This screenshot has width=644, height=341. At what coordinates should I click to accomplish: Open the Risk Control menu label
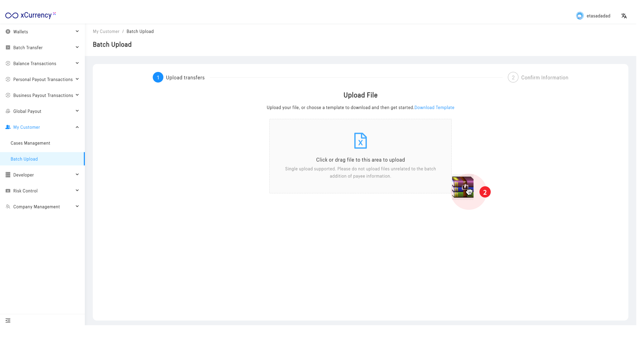point(25,191)
